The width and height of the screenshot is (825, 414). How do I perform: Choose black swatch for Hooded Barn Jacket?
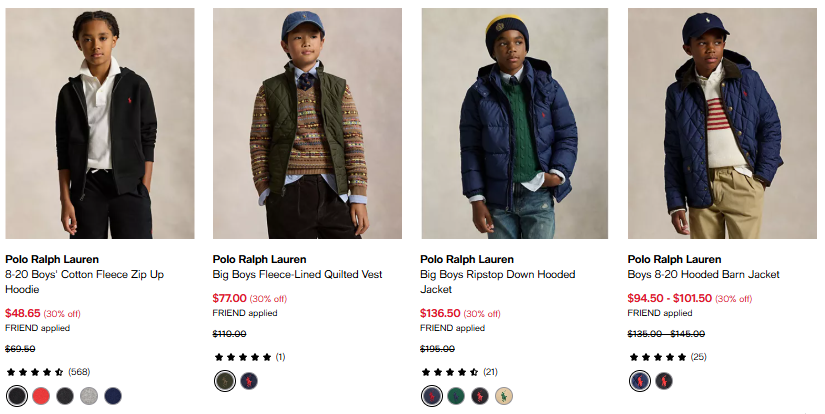[x=664, y=381]
